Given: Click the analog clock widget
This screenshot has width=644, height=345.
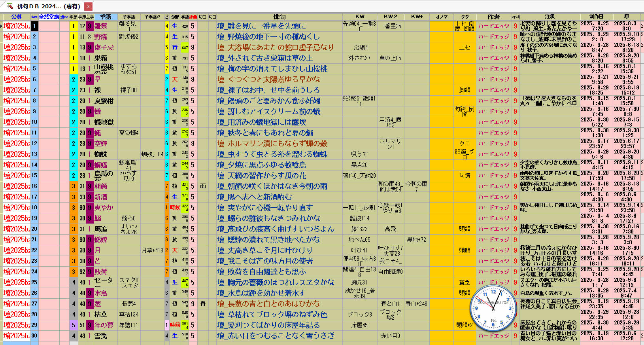Looking at the screenshot, I should (493, 308).
